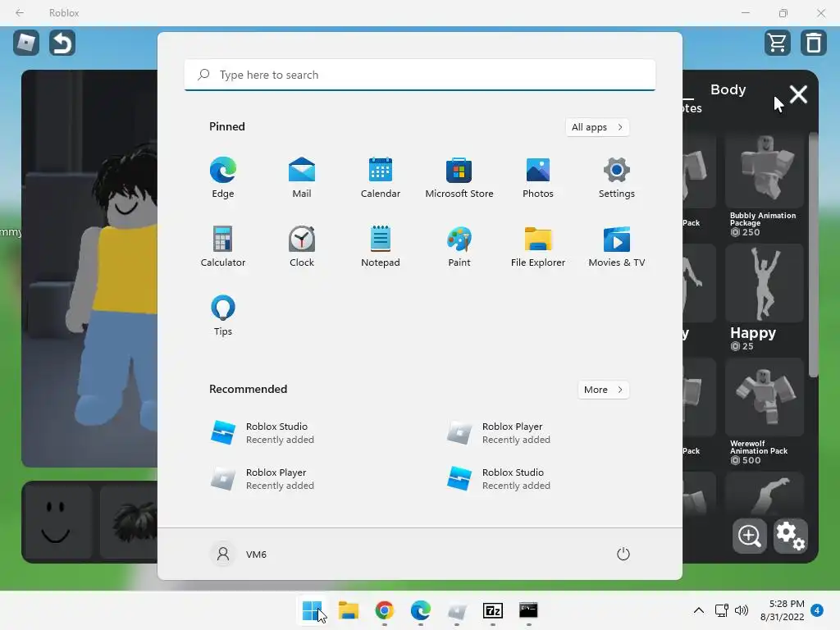This screenshot has height=630, width=840.
Task: Open Microsoft Store
Action: pos(459,177)
